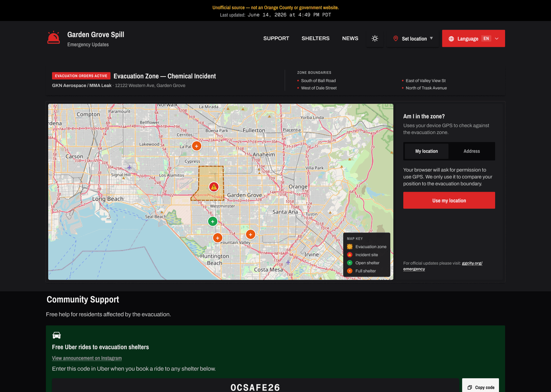Viewport: 551px width, 392px height.
Task: Open the Language EN dropdown
Action: pos(473,38)
